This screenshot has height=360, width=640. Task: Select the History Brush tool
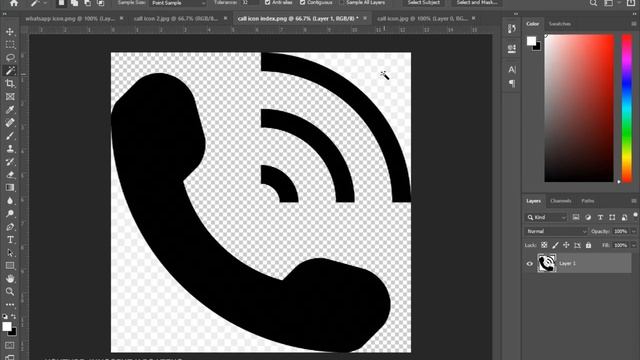tap(10, 162)
